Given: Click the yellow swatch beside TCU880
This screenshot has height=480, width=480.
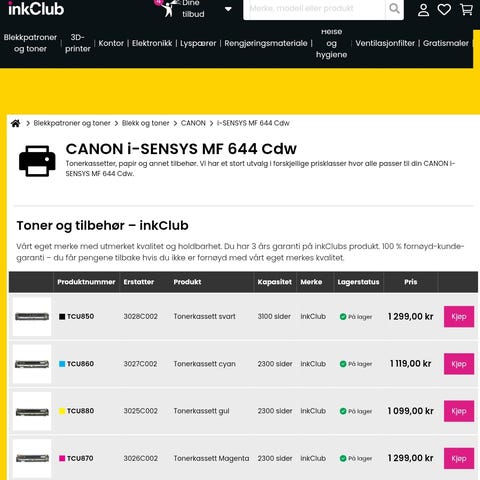Looking at the screenshot, I should 62,411.
